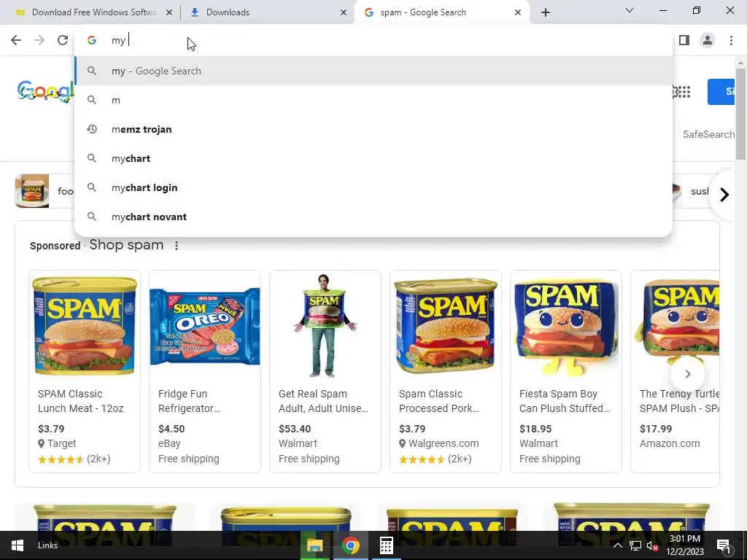Click the star rating under Target
Image resolution: width=747 pixels, height=560 pixels.
coord(61,459)
